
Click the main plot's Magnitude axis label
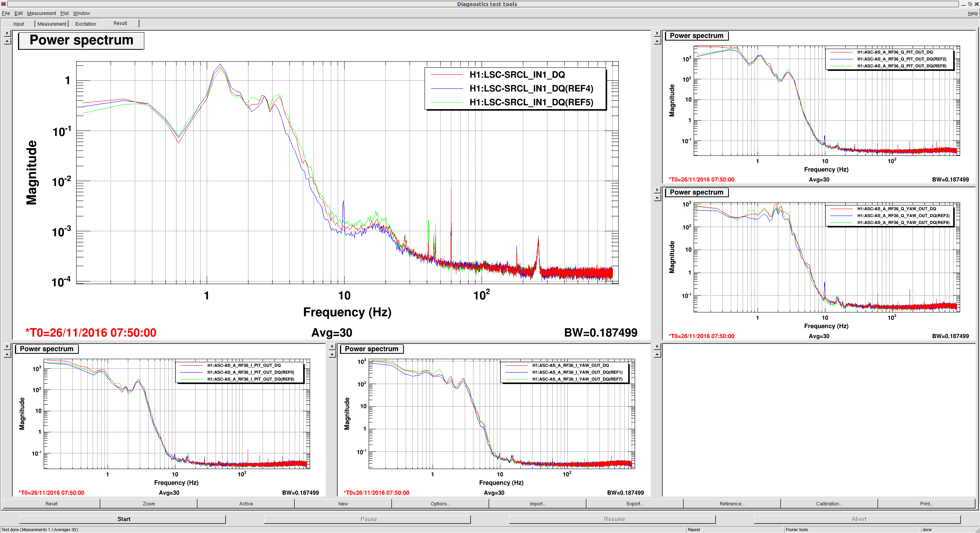coord(31,172)
